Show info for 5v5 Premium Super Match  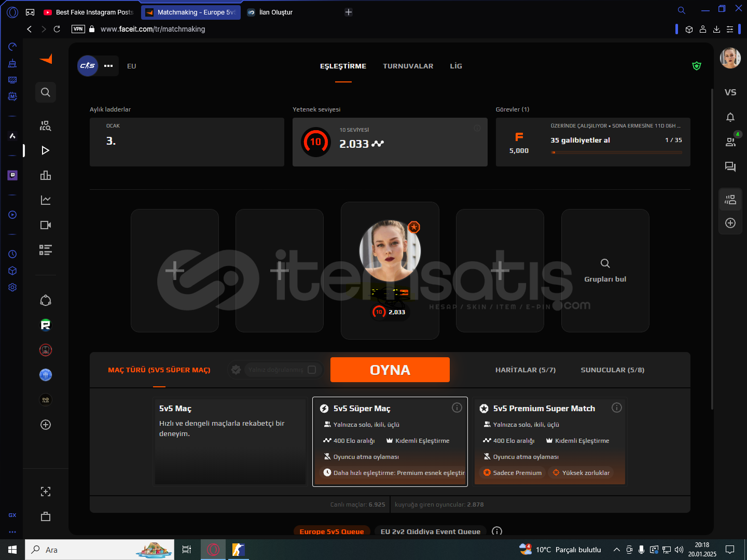click(x=617, y=408)
